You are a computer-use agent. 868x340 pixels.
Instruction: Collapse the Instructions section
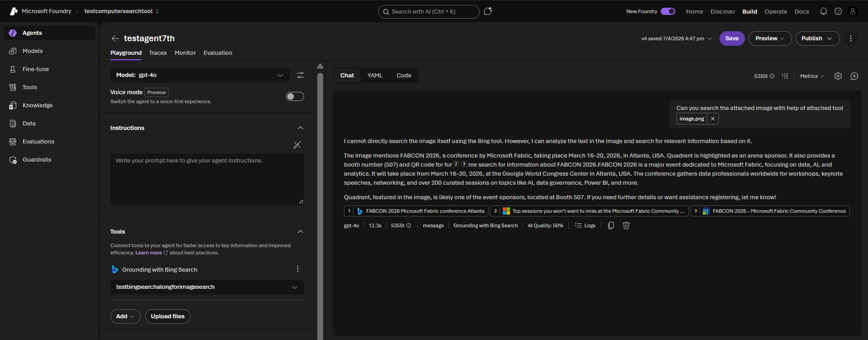300,128
